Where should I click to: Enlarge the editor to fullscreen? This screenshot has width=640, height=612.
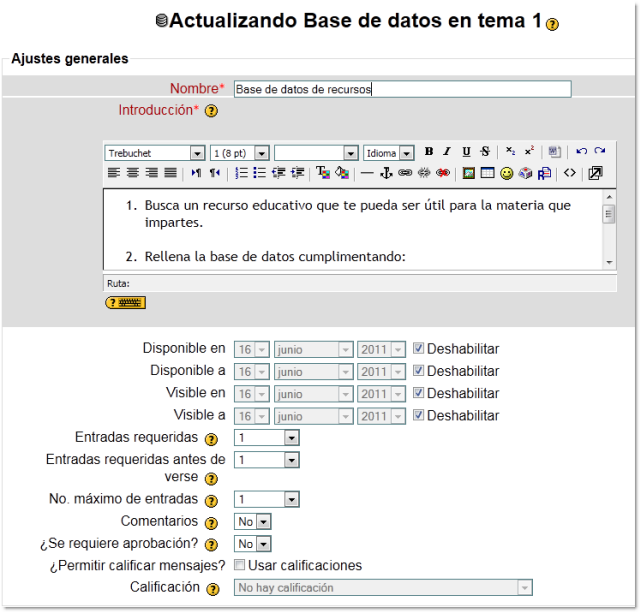pyautogui.click(x=595, y=173)
